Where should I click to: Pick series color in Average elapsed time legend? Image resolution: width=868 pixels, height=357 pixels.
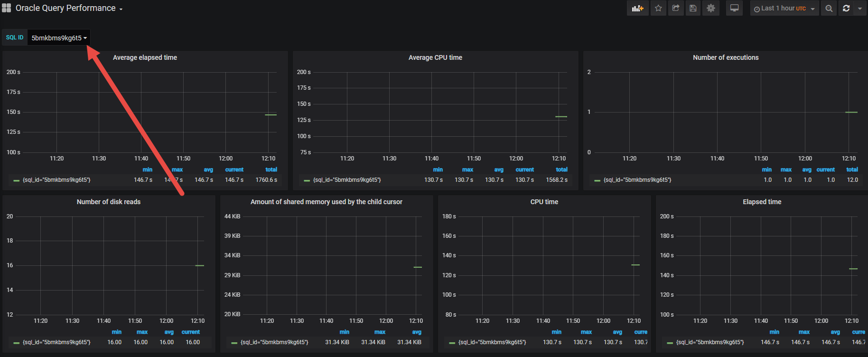[16, 180]
